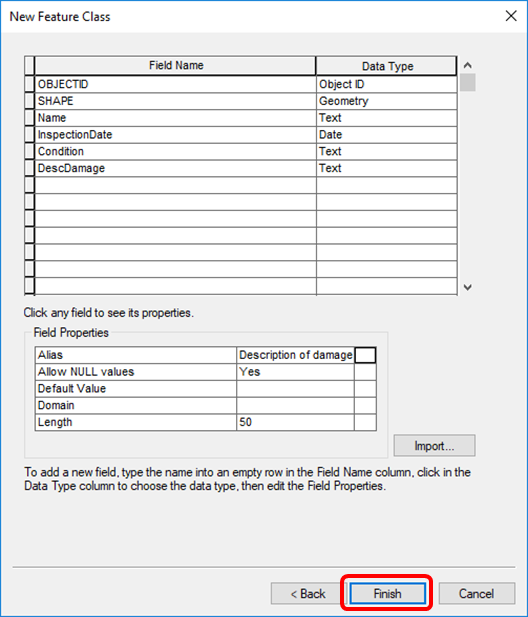This screenshot has height=617, width=528.
Task: Click the scroll up arrow of field table
Action: point(467,65)
